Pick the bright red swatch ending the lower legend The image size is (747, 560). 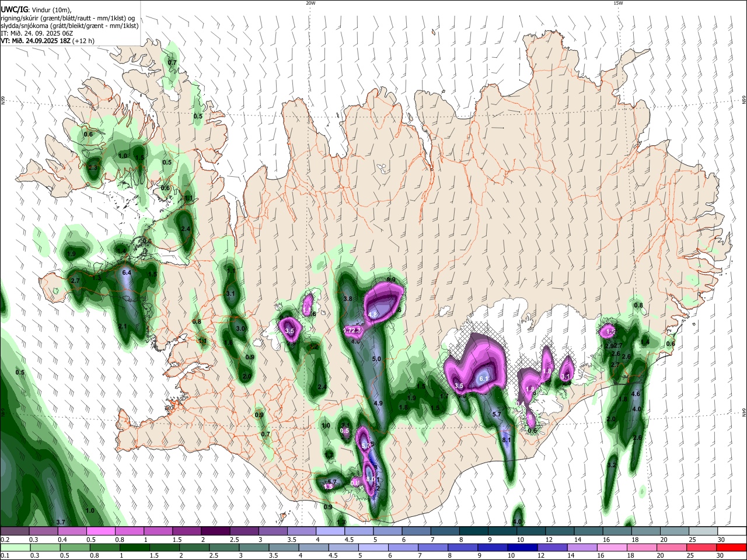(731, 547)
